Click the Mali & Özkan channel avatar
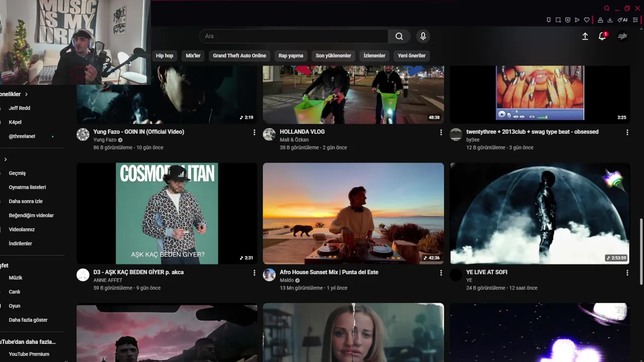The height and width of the screenshot is (362, 644). (269, 134)
